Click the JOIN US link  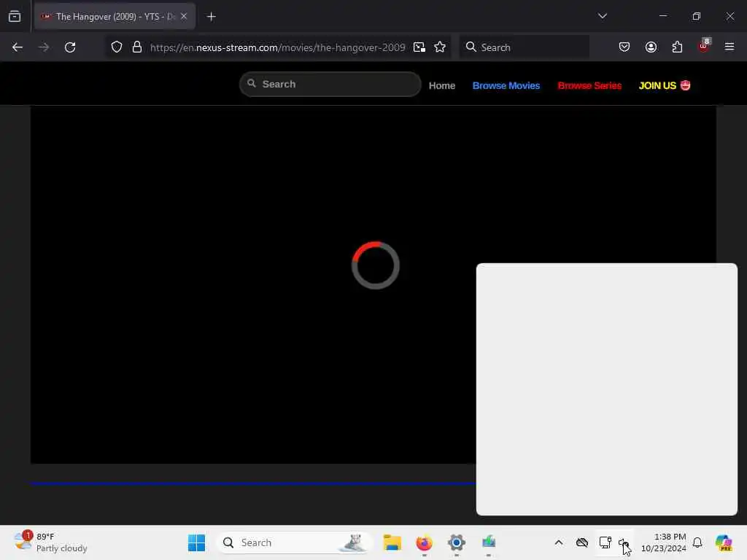pyautogui.click(x=664, y=86)
